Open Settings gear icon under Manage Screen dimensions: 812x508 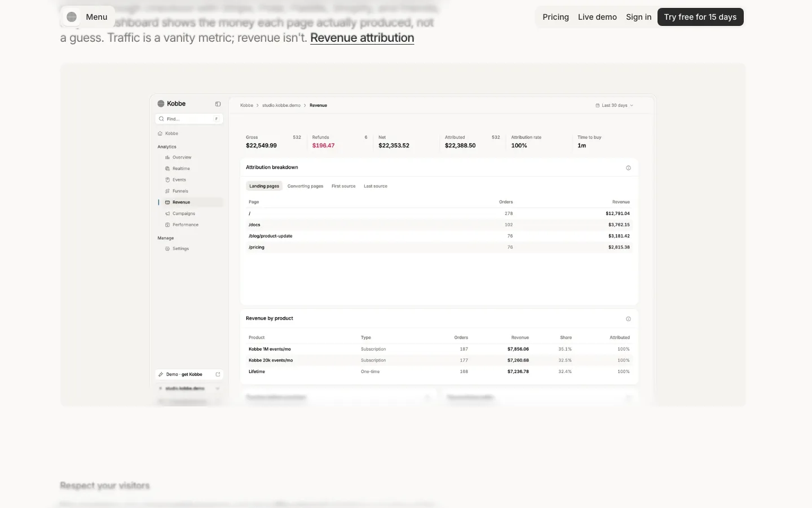pos(167,249)
